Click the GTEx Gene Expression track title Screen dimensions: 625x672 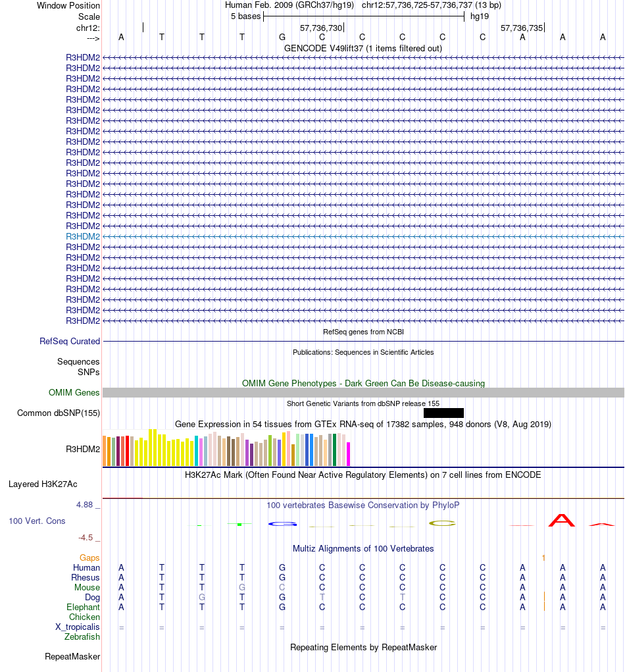[363, 425]
